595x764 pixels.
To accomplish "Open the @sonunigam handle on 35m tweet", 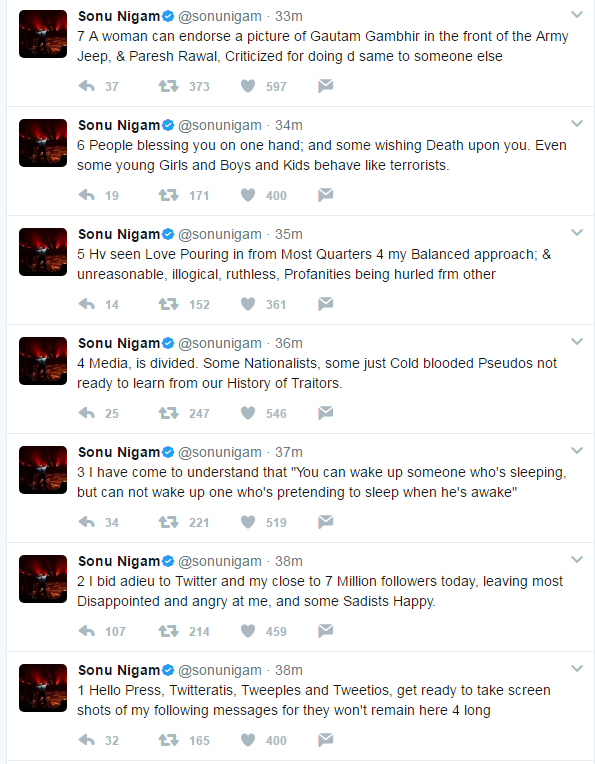I will (220, 234).
